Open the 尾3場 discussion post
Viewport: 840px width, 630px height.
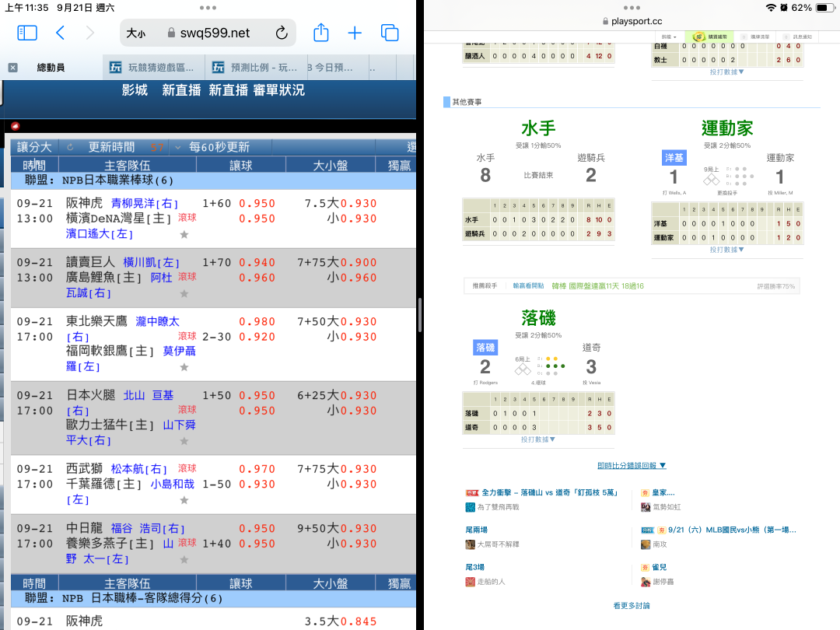pos(474,567)
